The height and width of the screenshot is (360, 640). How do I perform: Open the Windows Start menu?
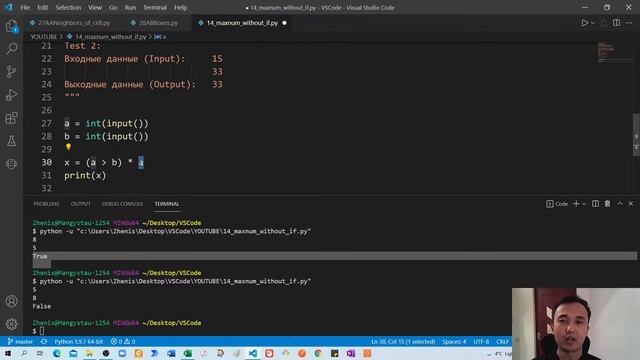pyautogui.click(x=8, y=353)
